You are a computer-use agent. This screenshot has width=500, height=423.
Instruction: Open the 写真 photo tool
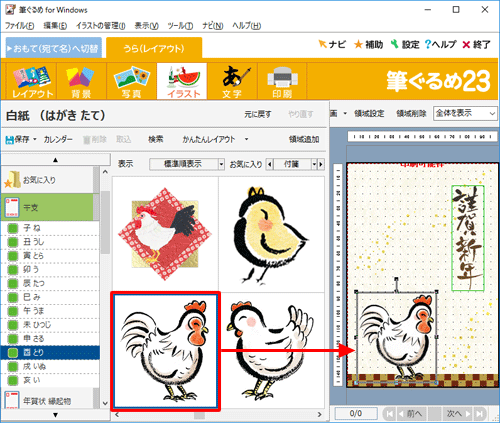(x=131, y=81)
